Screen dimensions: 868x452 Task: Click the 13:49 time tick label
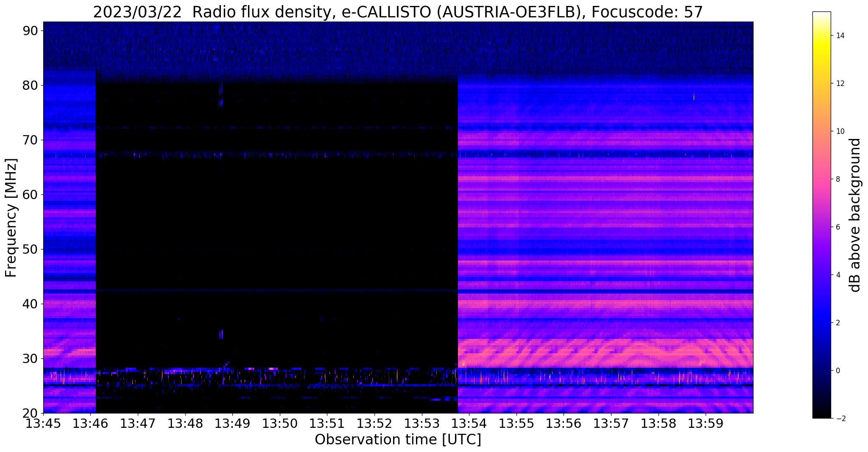232,424
